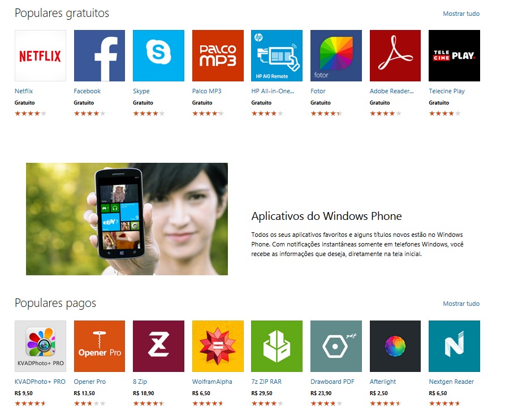Open the Aplicativos do Windows Phone heading
The image size is (505, 420).
click(x=326, y=216)
